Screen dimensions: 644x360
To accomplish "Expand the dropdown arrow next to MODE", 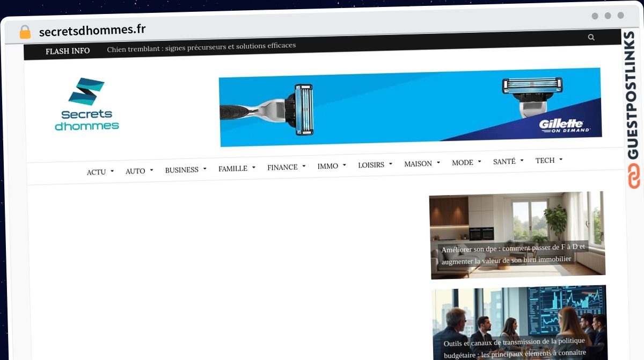I will coord(479,161).
